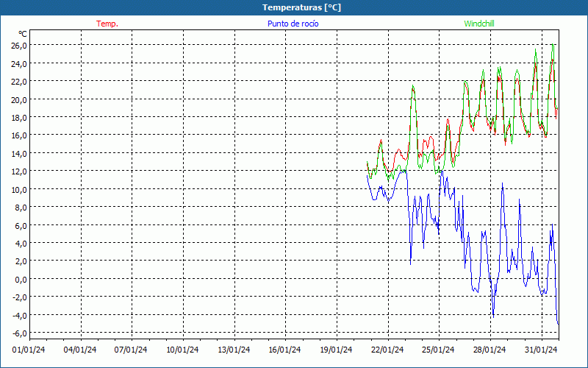The width and height of the screenshot is (588, 368).
Task: Click the blue dew point minimum near -5 °C
Action: point(558,323)
